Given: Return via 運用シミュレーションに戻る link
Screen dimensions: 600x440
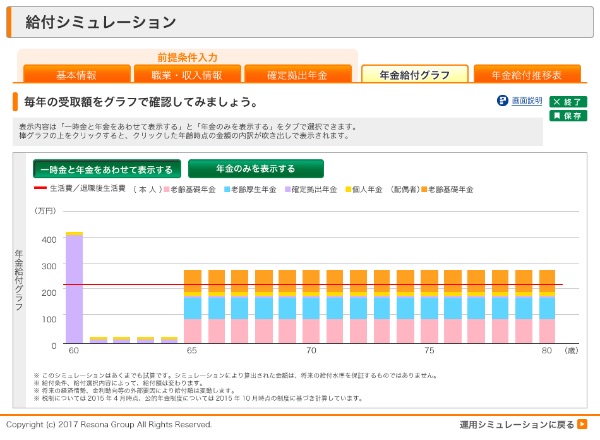Looking at the screenshot, I should pyautogui.click(x=516, y=424).
